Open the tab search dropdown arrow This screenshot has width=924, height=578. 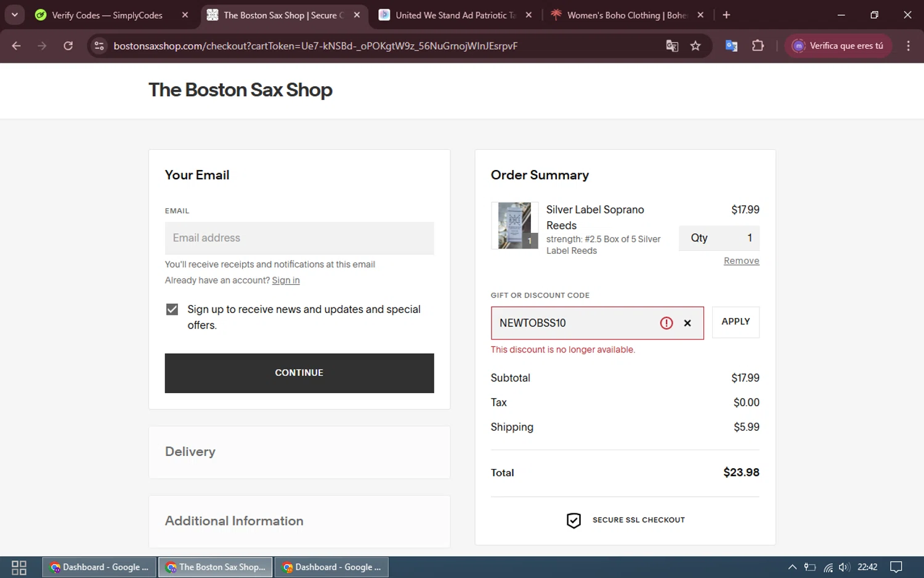pyautogui.click(x=14, y=15)
